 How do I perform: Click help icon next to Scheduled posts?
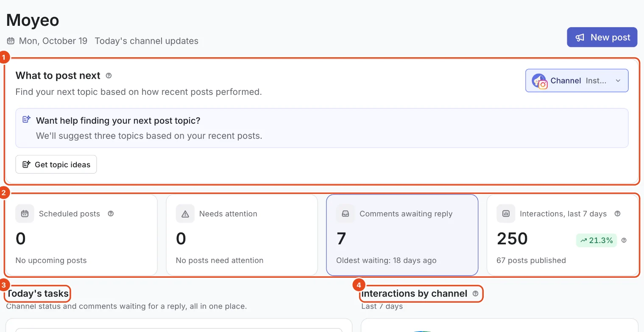[x=111, y=214]
